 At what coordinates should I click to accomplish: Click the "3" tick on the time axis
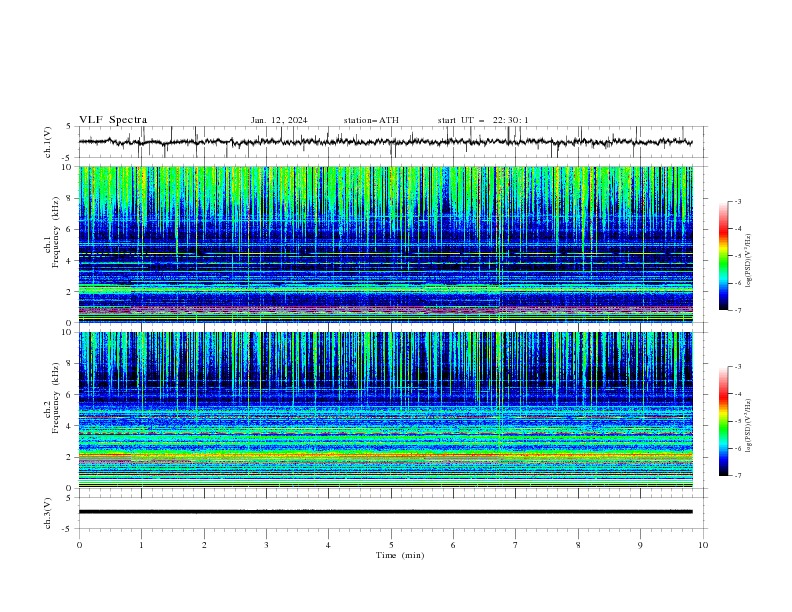[x=266, y=545]
